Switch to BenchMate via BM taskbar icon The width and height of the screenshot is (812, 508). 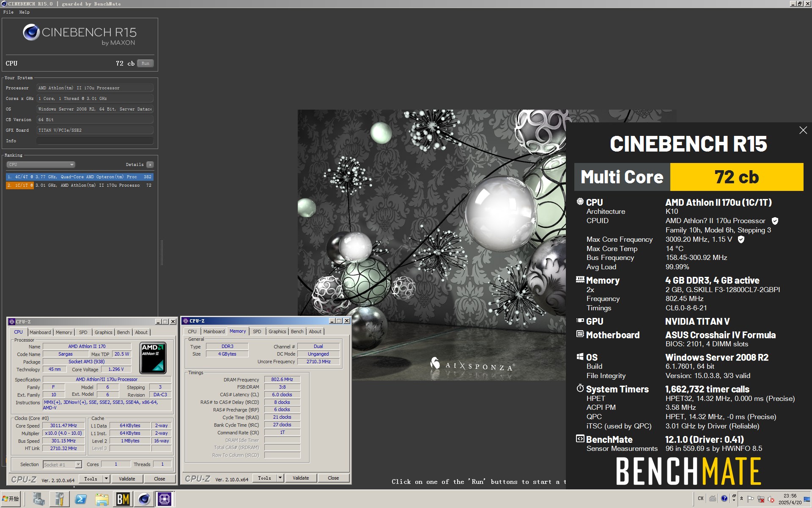[x=123, y=499]
